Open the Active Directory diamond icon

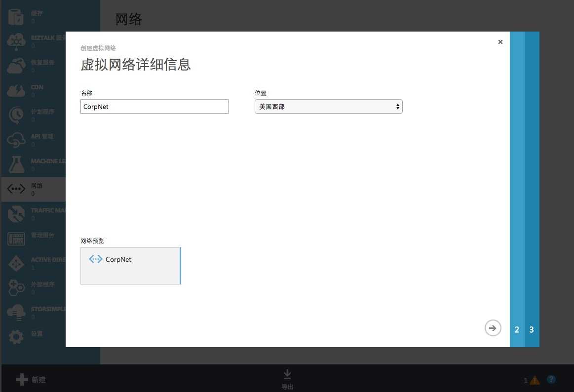[16, 263]
